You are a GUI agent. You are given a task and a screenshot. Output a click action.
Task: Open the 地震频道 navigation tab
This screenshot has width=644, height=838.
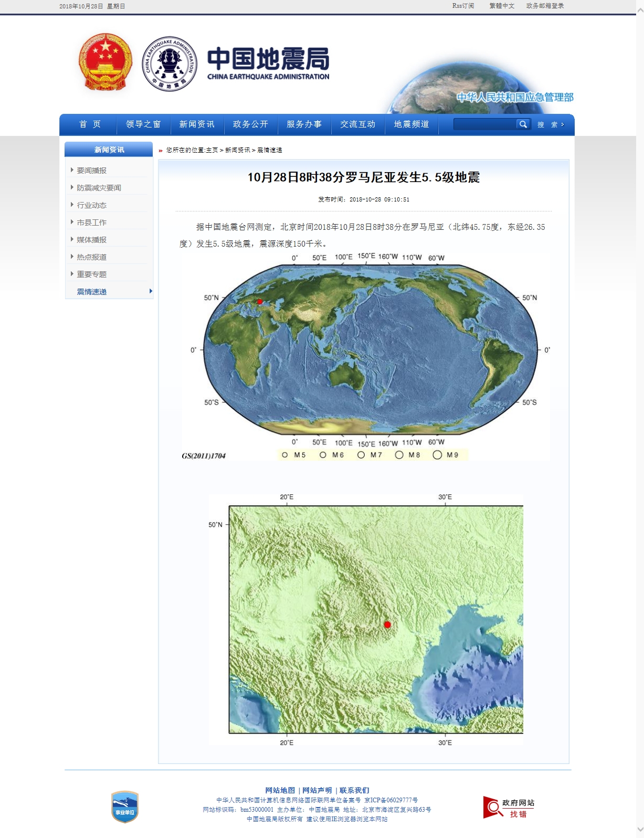(411, 124)
